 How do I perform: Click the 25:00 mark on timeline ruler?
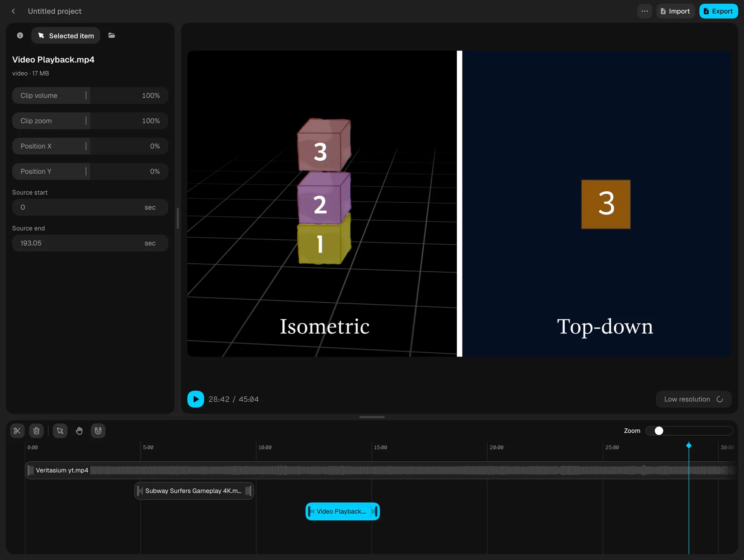point(612,447)
